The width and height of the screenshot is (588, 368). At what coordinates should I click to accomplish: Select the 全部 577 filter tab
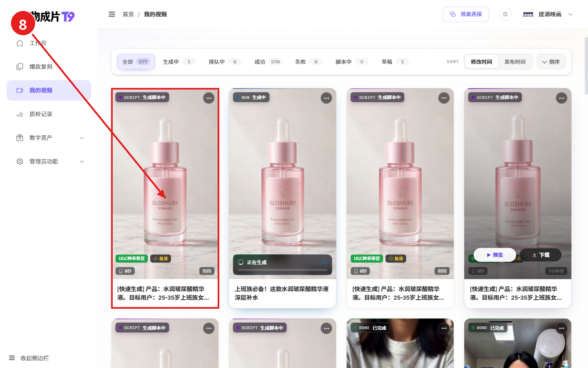136,62
